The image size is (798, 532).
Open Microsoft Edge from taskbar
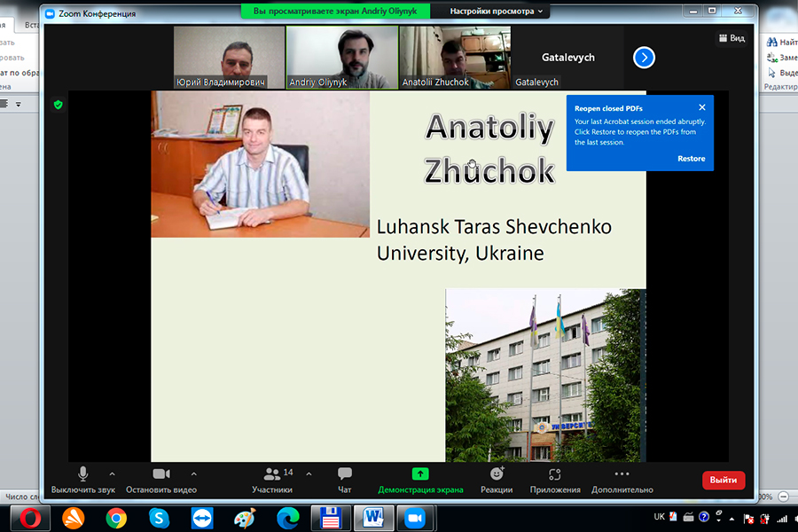coord(288,519)
